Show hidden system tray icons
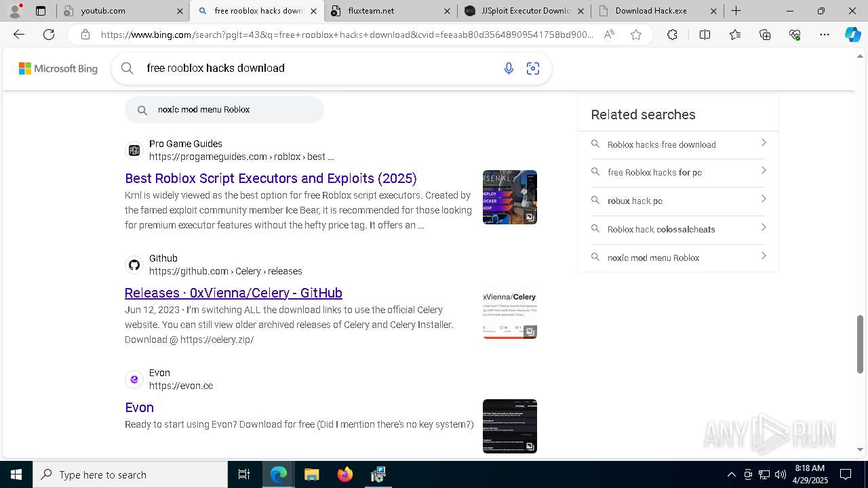868x488 pixels. click(731, 474)
